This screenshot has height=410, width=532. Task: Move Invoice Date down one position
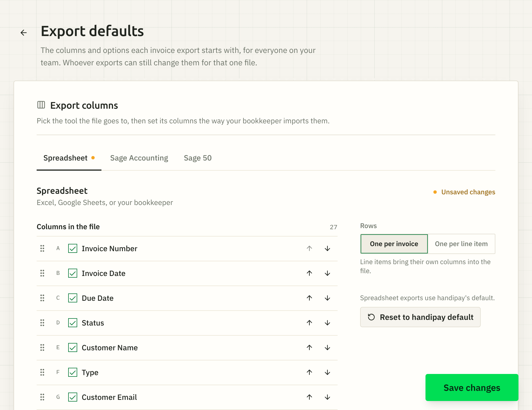pyautogui.click(x=327, y=273)
